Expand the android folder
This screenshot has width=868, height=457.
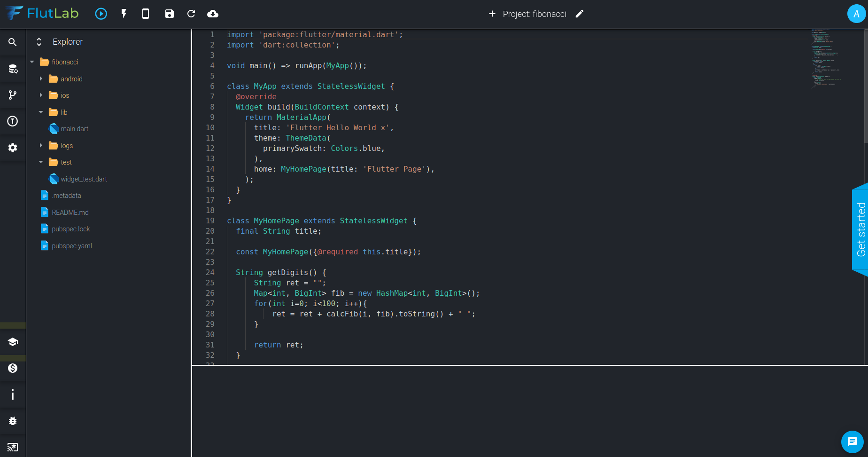pyautogui.click(x=41, y=79)
